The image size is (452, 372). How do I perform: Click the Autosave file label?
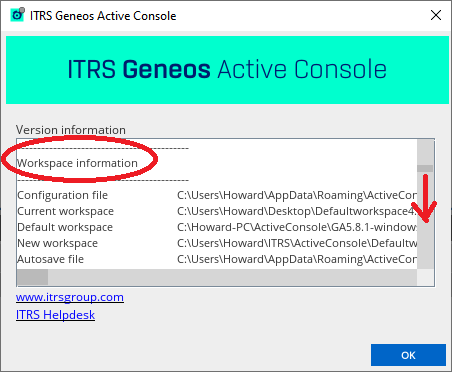50,259
